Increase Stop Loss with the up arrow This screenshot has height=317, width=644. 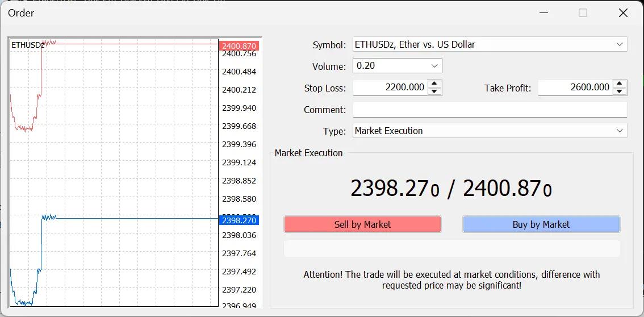[x=434, y=84]
